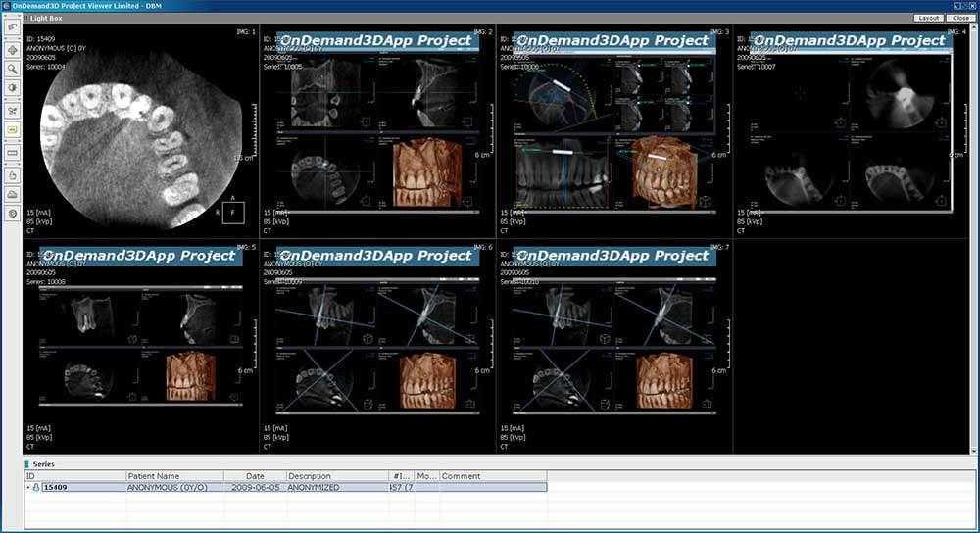Click the cloud-shaped tool icon

(12, 195)
